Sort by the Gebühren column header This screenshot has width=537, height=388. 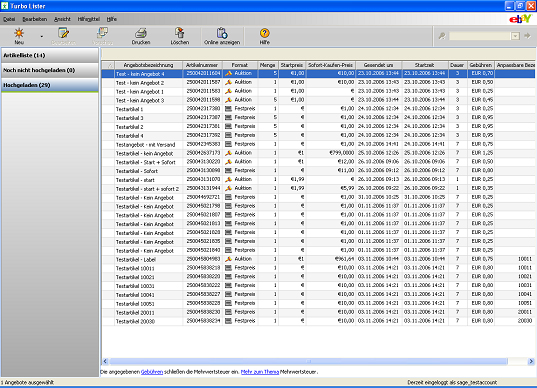tap(480, 65)
